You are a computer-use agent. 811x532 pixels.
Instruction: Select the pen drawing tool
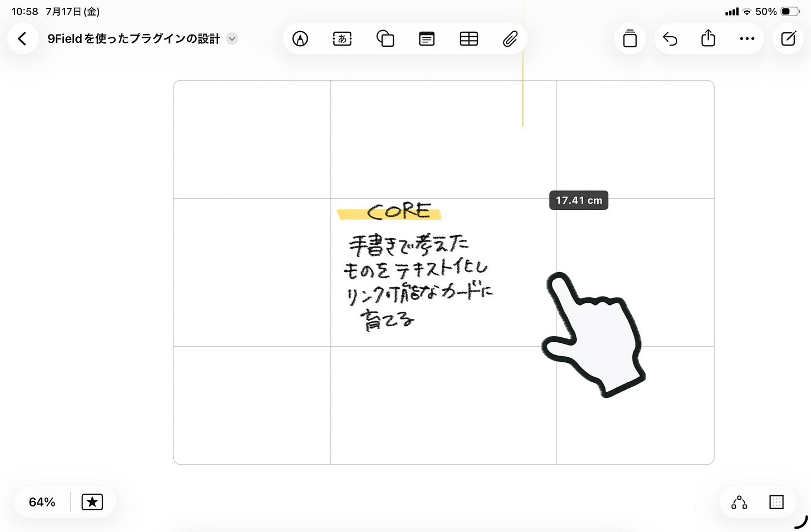click(300, 39)
